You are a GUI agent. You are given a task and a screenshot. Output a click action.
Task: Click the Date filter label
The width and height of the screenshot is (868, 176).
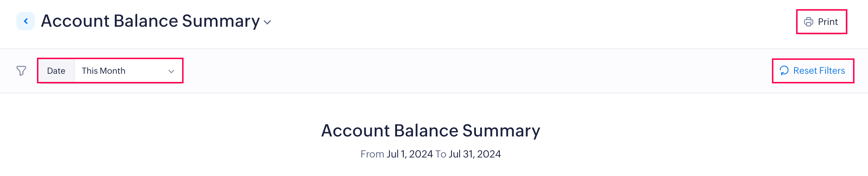pyautogui.click(x=56, y=71)
